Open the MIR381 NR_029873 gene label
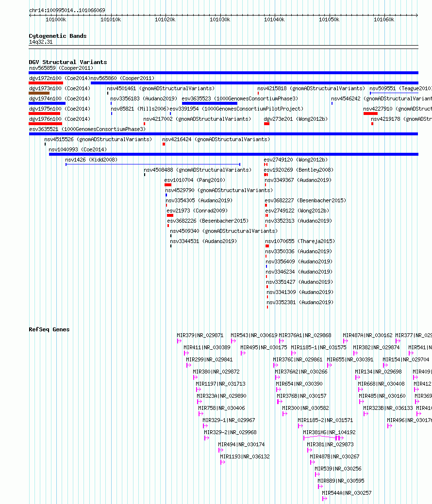Viewport: 432px width, 504px height. (x=330, y=444)
